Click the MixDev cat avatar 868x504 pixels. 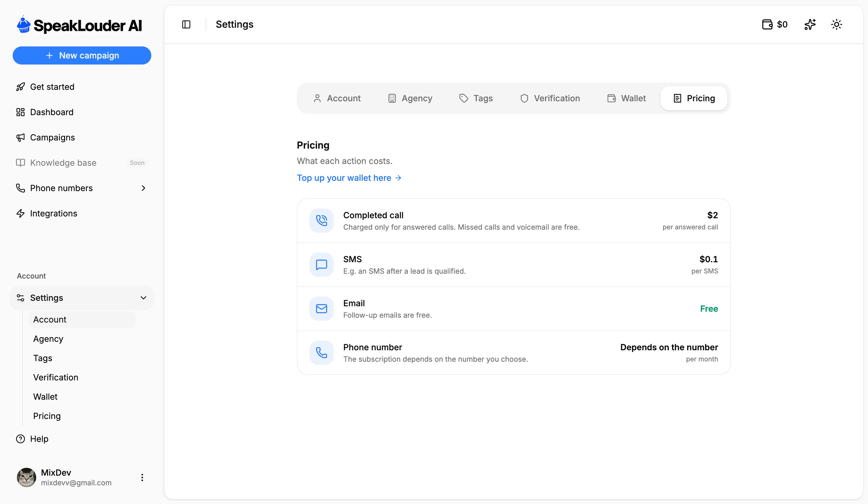click(27, 477)
